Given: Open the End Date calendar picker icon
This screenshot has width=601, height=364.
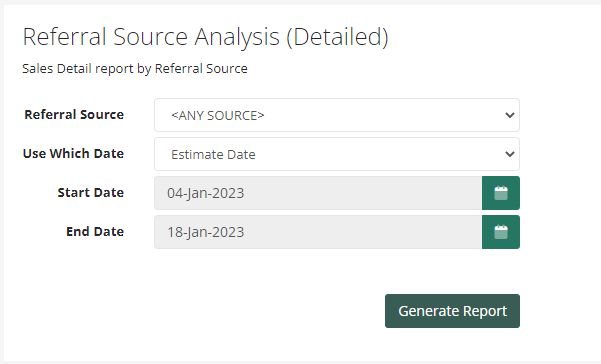Looking at the screenshot, I should click(501, 232).
